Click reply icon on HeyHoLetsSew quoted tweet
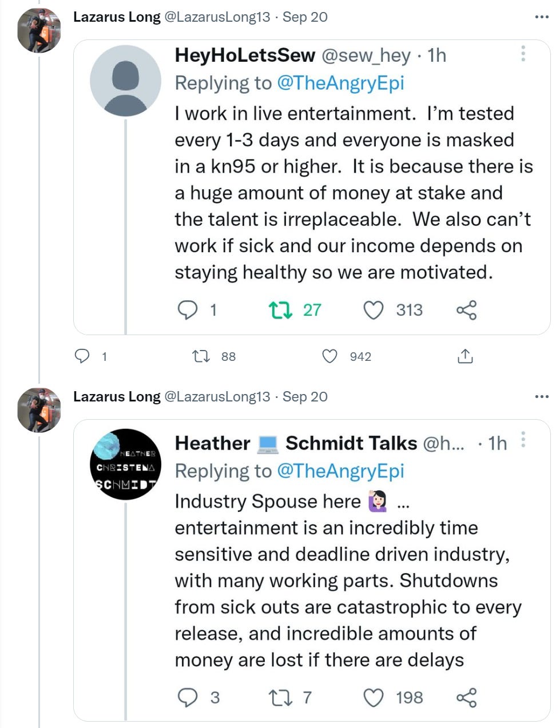The width and height of the screenshot is (560, 728). tap(188, 310)
